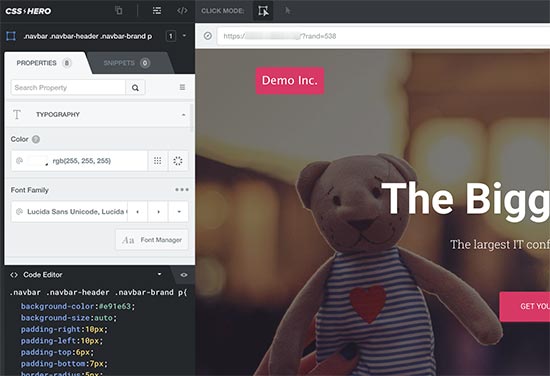Edit the rgb(255, 255, 255) color value
Image resolution: width=550 pixels, height=376 pixels.
[x=82, y=161]
